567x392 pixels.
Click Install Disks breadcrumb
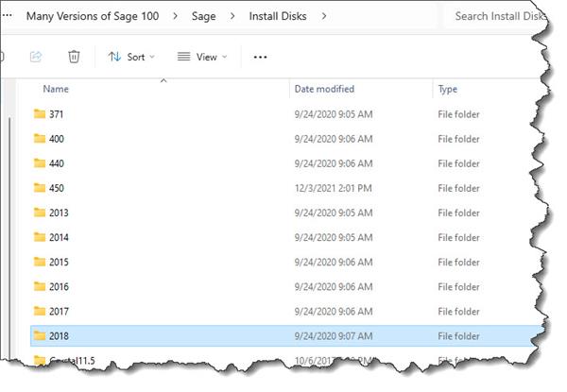click(x=278, y=16)
